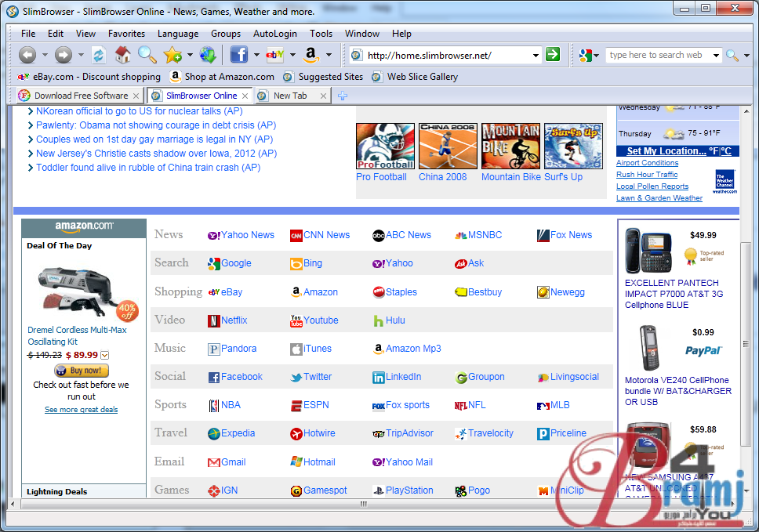The width and height of the screenshot is (759, 532).
Task: Click the Buy now! button
Action: coord(82,371)
